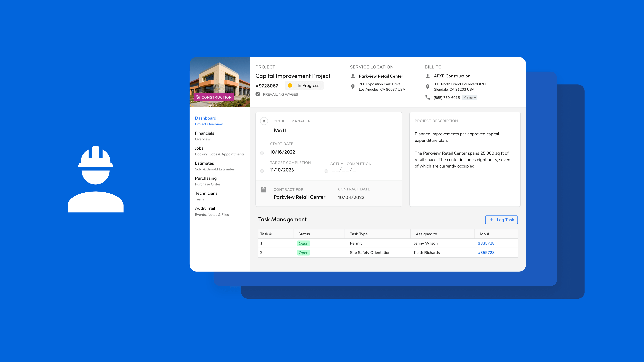Screen dimensions: 644x362
Task: Select the Actual Completion radio circle
Action: pos(326,171)
